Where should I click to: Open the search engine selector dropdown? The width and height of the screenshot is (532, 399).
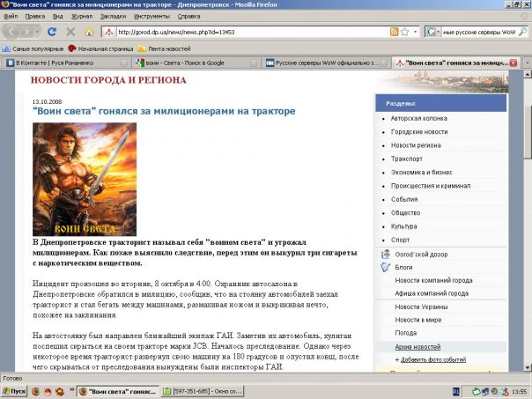pyautogui.click(x=432, y=32)
